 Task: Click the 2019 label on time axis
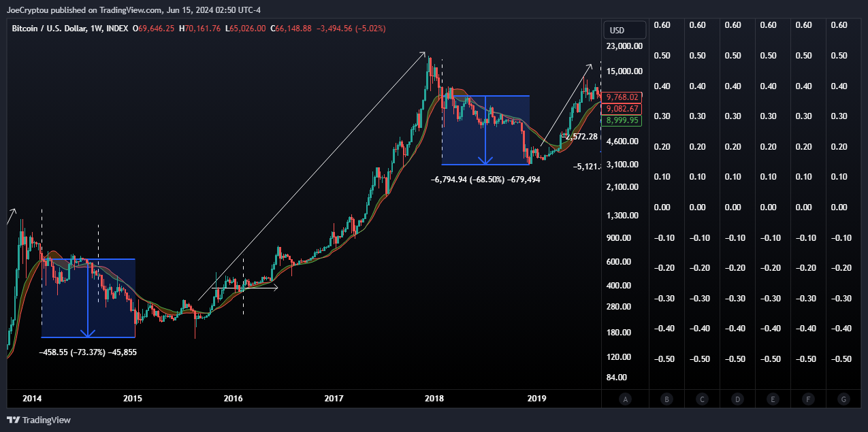coord(536,399)
